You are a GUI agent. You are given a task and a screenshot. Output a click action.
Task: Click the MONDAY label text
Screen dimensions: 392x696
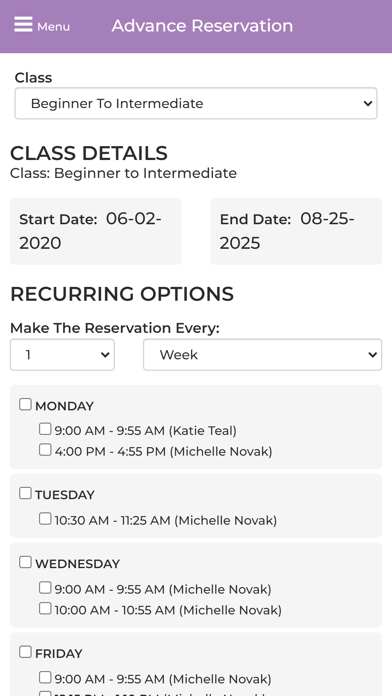pos(64,406)
